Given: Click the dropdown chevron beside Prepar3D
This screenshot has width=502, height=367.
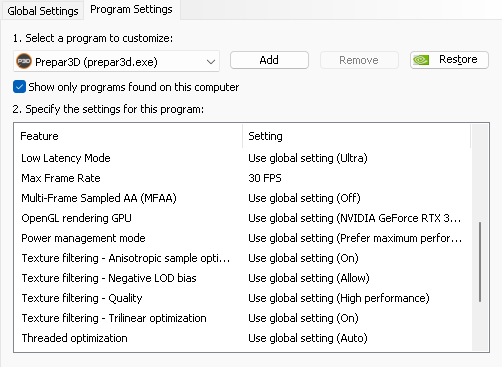Looking at the screenshot, I should [210, 62].
